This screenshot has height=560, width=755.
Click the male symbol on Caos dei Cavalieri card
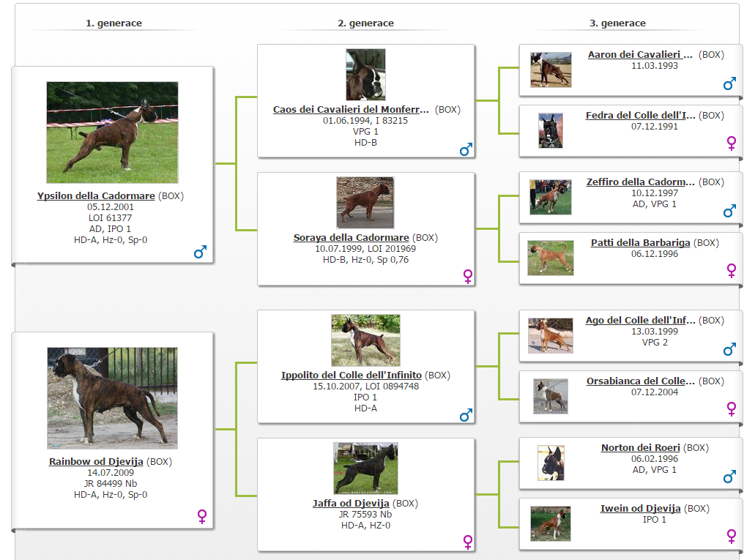pos(466,149)
